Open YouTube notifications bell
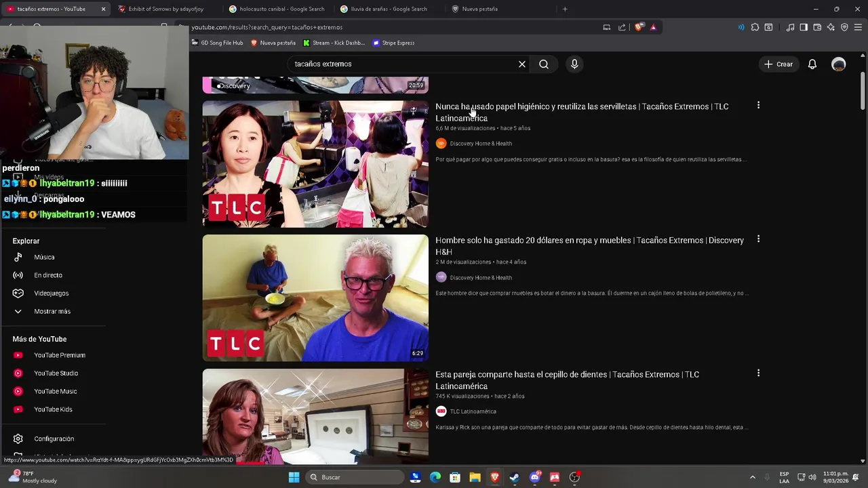 [812, 64]
